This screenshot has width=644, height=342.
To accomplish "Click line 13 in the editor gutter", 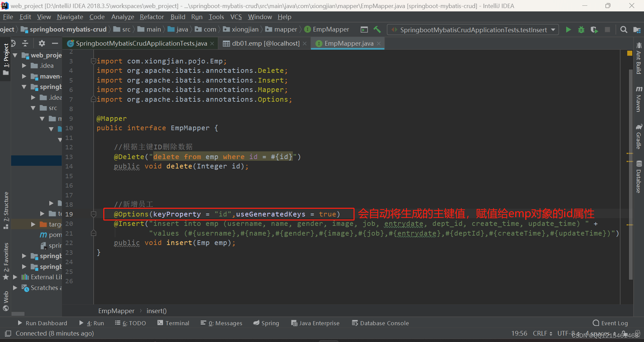I will pyautogui.click(x=69, y=157).
